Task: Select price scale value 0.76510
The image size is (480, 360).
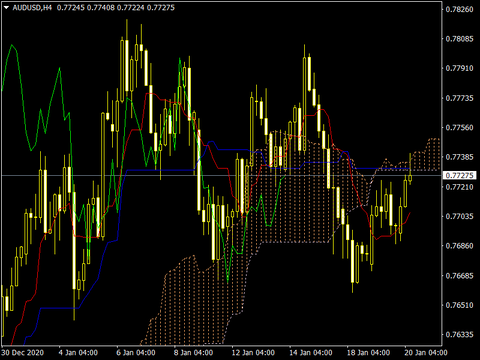Action: (x=460, y=305)
